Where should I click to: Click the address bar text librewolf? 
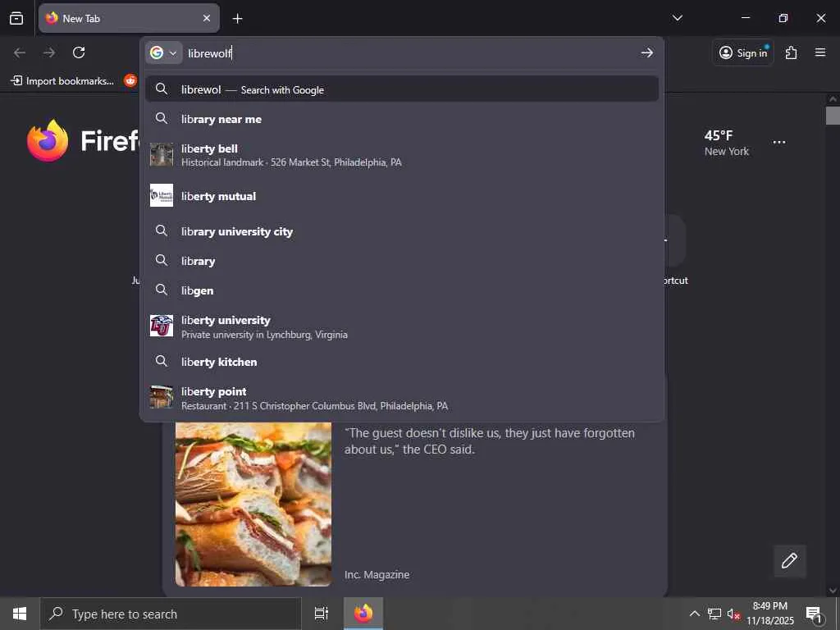[209, 53]
